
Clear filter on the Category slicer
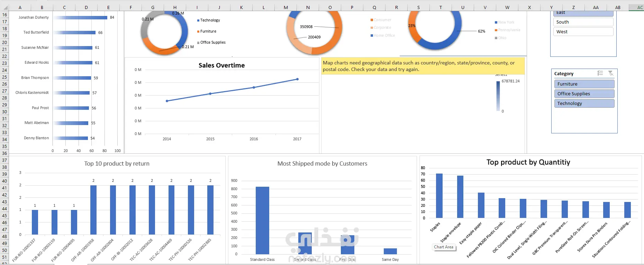point(611,73)
